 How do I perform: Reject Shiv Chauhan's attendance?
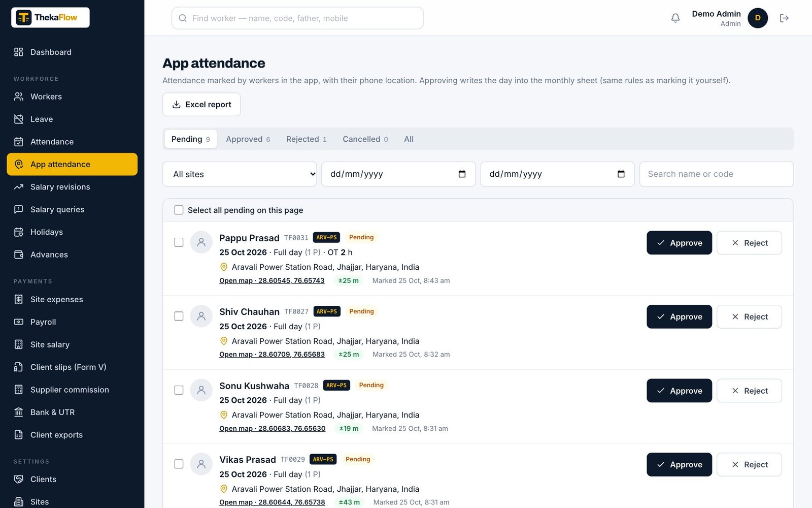749,316
